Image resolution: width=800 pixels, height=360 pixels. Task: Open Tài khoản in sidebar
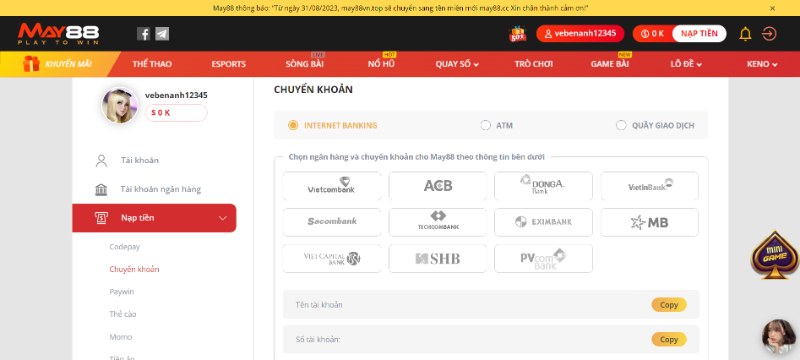click(140, 161)
